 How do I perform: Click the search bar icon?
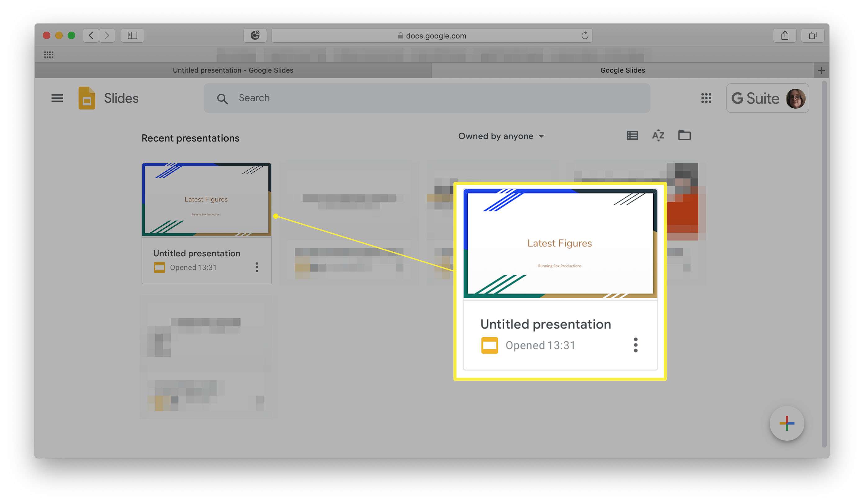222,97
